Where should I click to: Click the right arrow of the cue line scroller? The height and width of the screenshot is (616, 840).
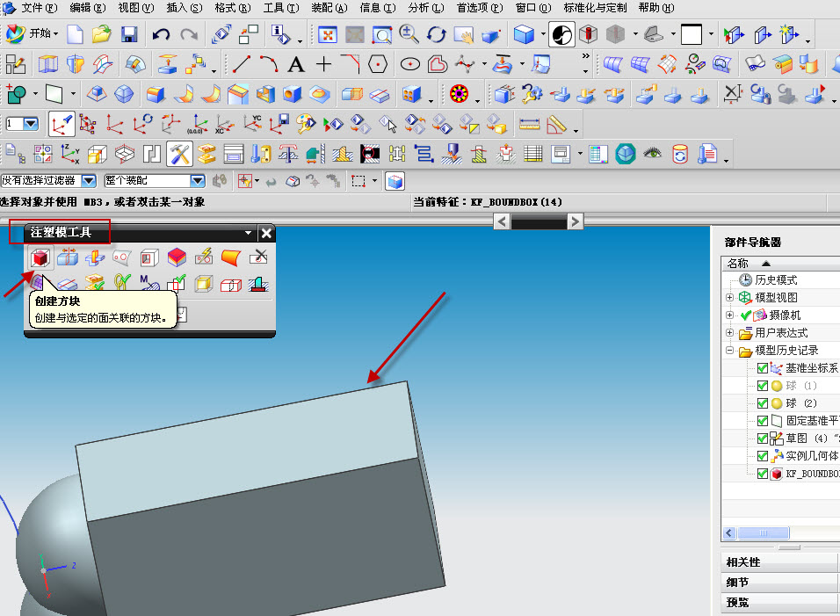tap(575, 221)
